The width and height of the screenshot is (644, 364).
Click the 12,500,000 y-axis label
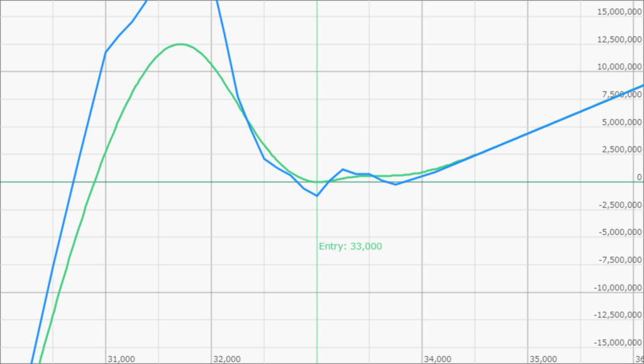tap(619, 40)
